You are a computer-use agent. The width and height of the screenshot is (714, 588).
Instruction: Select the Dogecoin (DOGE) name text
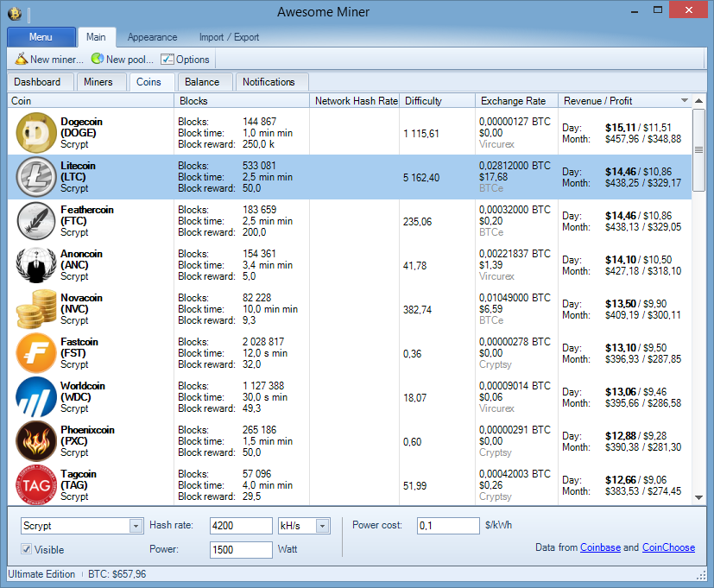point(81,127)
